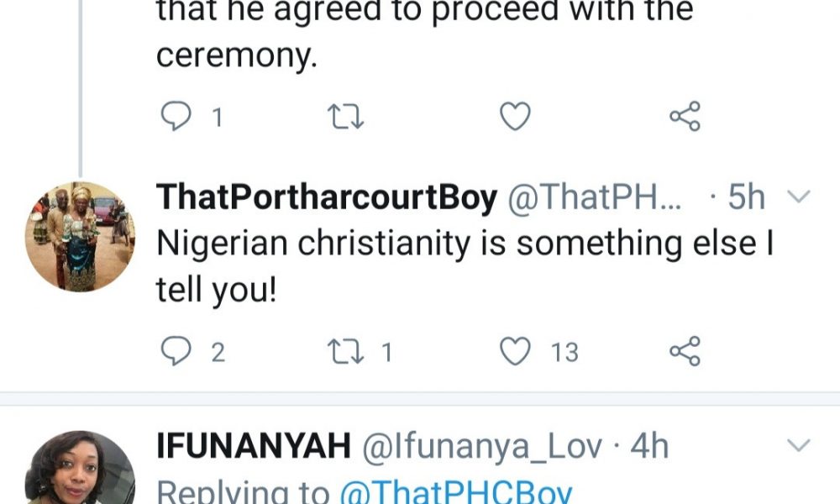Screen dimensions: 840x504
Task: Click the 5h timestamp
Action: 746,198
